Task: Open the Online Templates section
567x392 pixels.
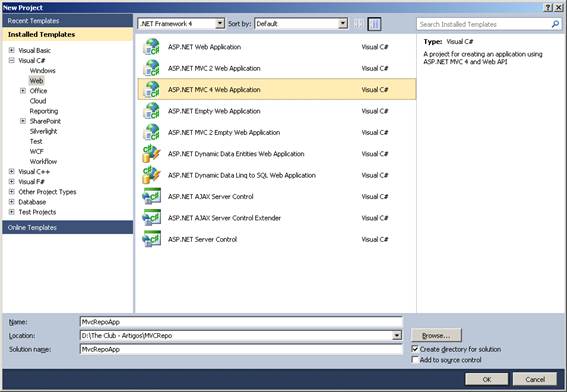Action: click(68, 227)
